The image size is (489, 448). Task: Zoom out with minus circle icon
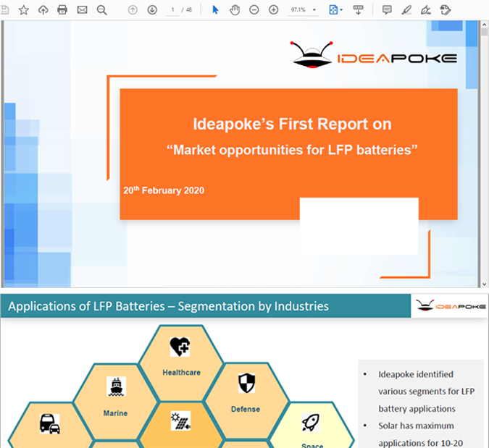[x=254, y=10]
